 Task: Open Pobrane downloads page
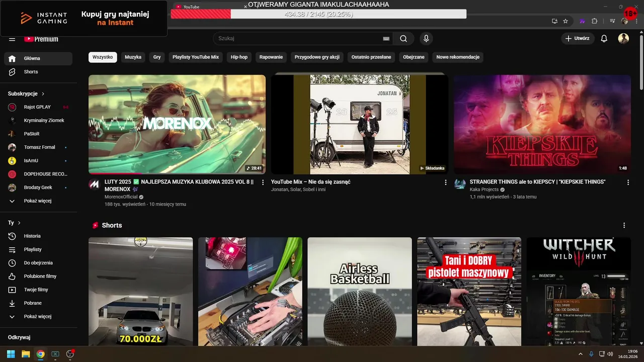tap(38, 303)
